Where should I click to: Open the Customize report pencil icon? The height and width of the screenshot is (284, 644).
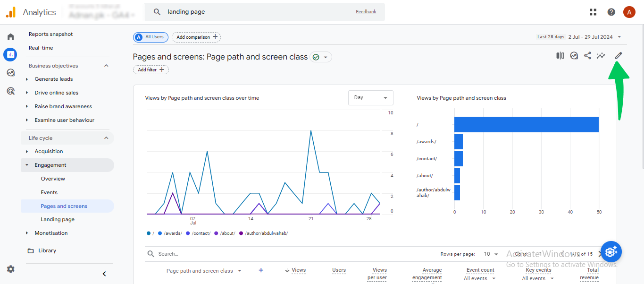point(618,56)
